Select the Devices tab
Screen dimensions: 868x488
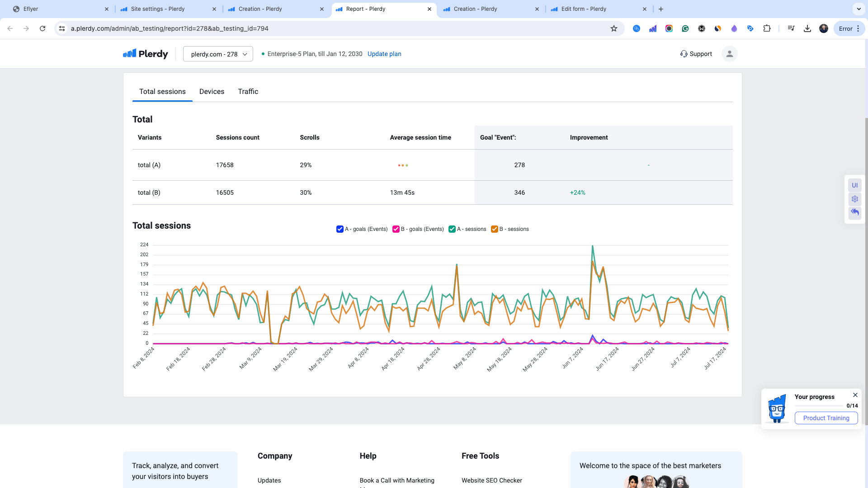212,92
